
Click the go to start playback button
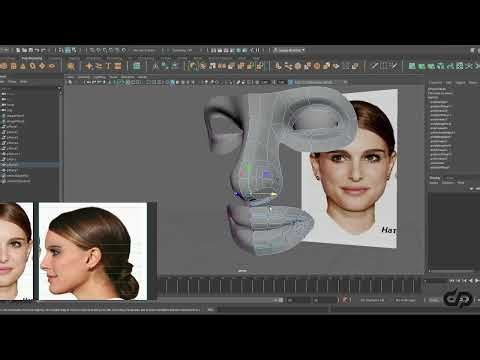[451, 281]
